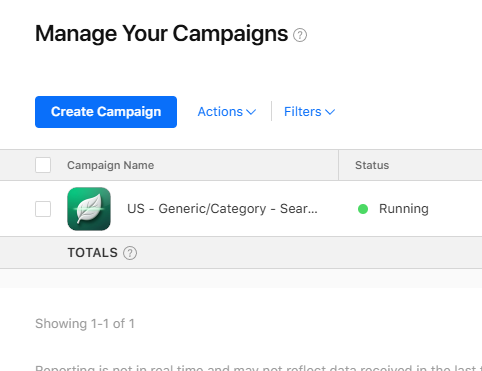Sort by the Status column header
Screen dimensions: 482x371
coord(372,165)
